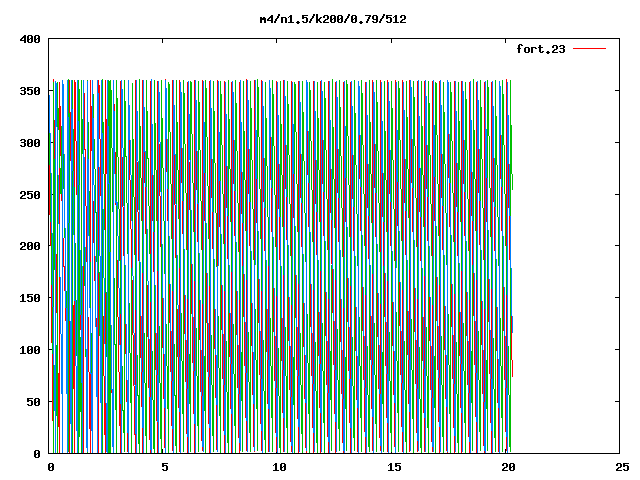640x480 pixels.
Task: Click the plot title m4/n1.5/k200/0.79/512
Action: point(333,19)
